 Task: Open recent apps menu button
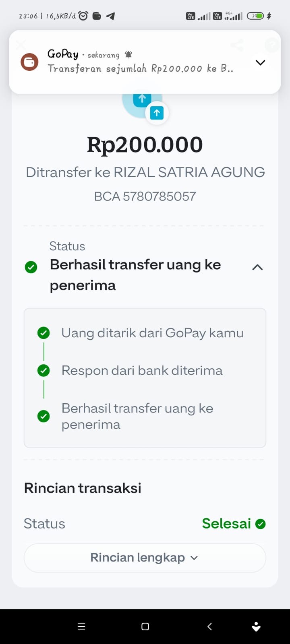pyautogui.click(x=81, y=626)
